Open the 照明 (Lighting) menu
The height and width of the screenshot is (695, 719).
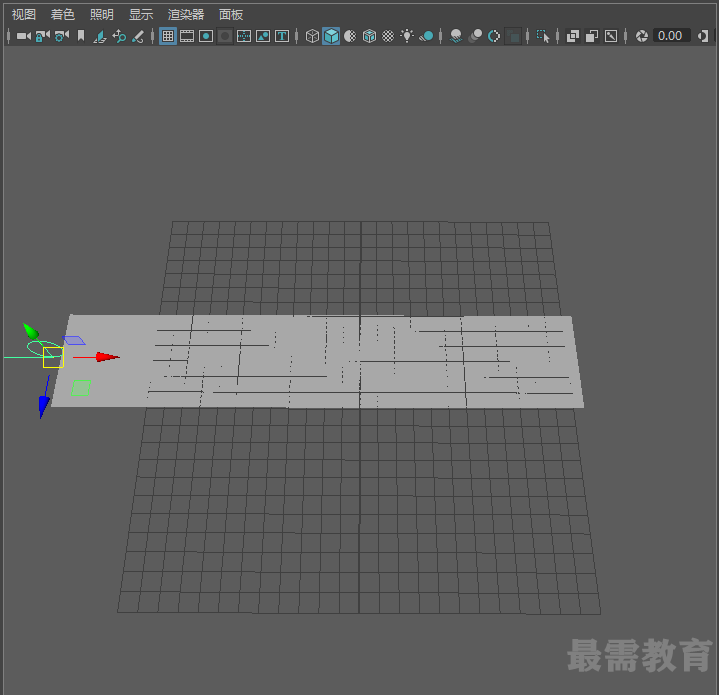102,15
